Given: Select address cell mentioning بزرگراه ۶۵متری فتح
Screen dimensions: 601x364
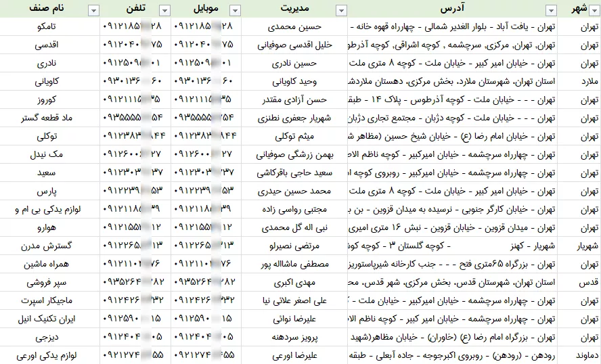Looking at the screenshot, I should 452,264.
